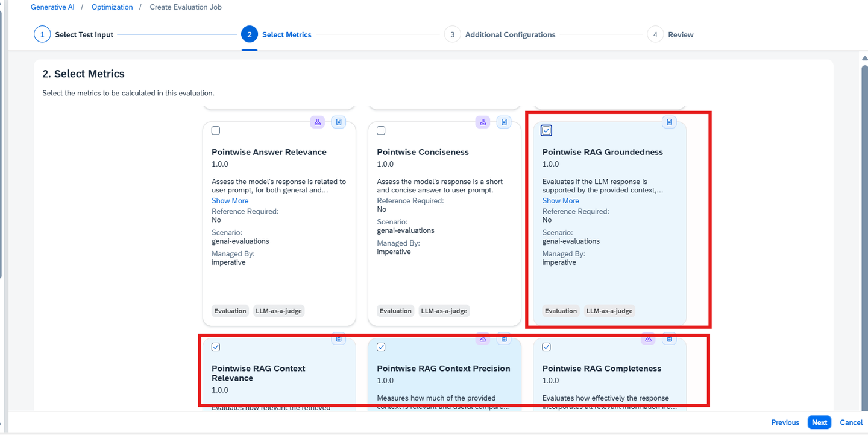Click "imperative" value on Pointwise Conciseness card
This screenshot has height=435, width=868.
(394, 252)
